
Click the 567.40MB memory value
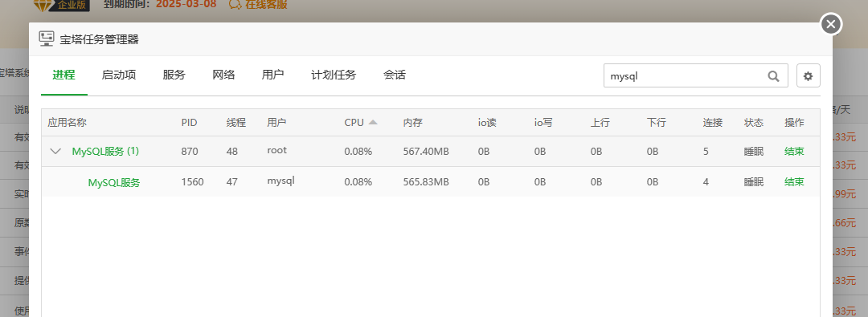(x=426, y=152)
